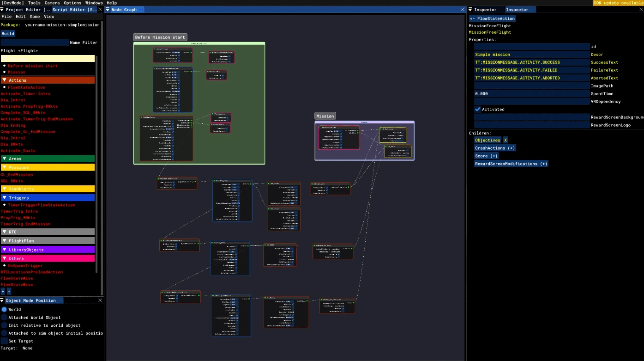Click the Name Filter input field
Viewport: 644px width, 361px height.
coord(35,43)
